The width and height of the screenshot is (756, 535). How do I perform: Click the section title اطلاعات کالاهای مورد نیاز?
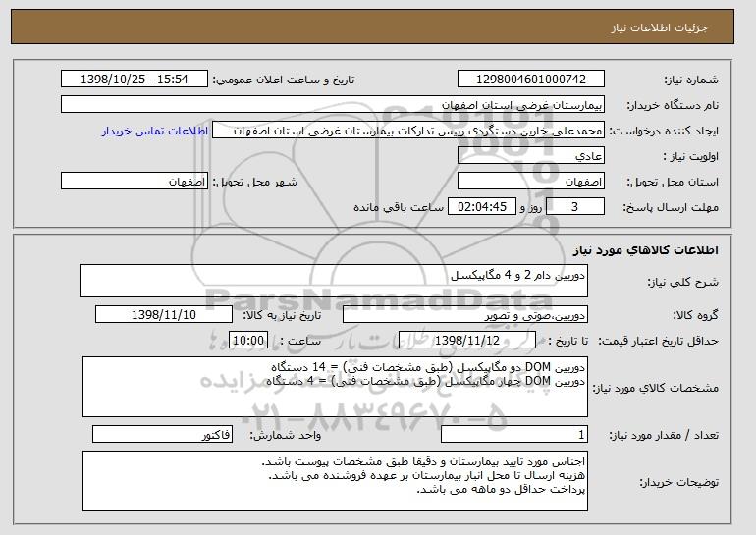(646, 249)
